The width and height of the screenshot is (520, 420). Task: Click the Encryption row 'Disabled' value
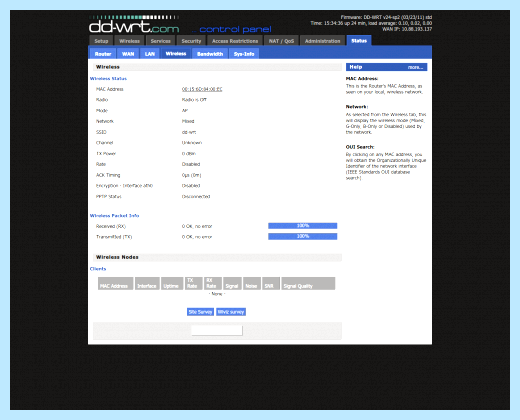191,186
